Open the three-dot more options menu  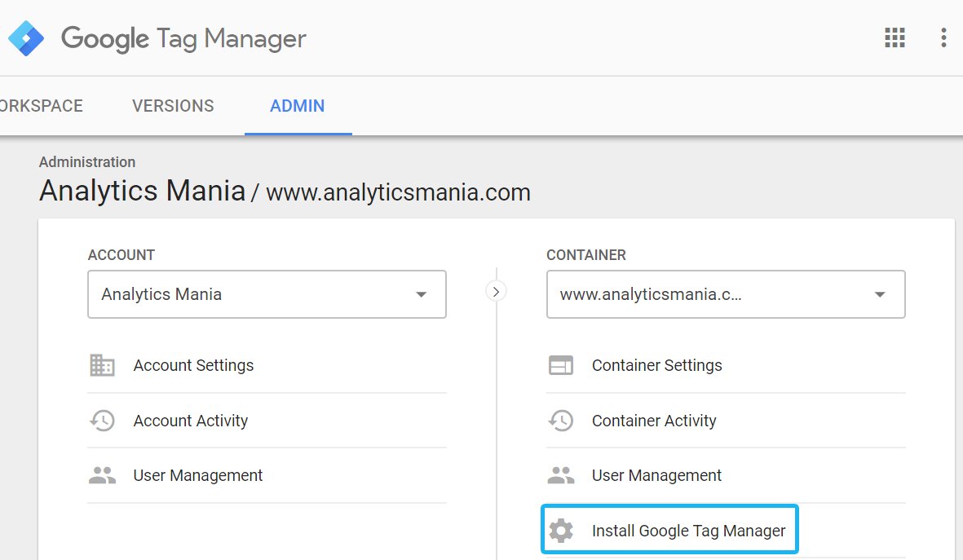943,37
